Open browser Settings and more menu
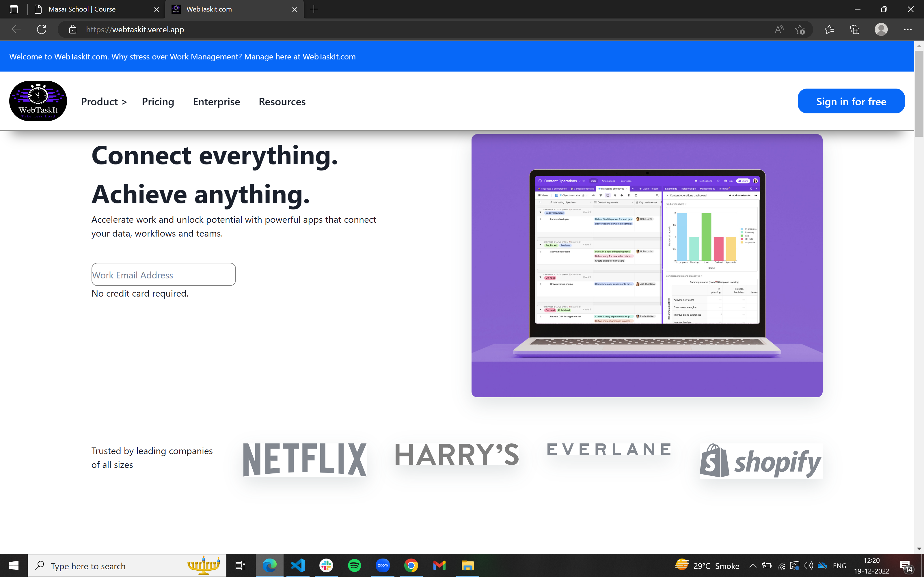The width and height of the screenshot is (924, 577). pyautogui.click(x=908, y=29)
